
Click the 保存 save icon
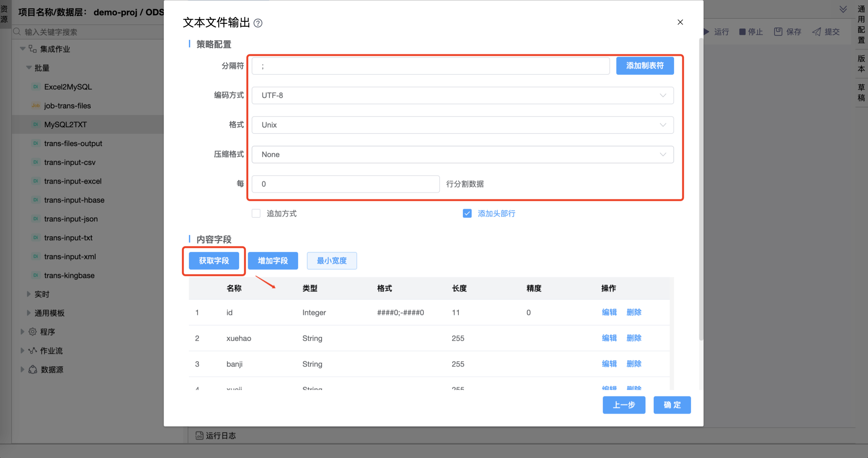pyautogui.click(x=778, y=32)
